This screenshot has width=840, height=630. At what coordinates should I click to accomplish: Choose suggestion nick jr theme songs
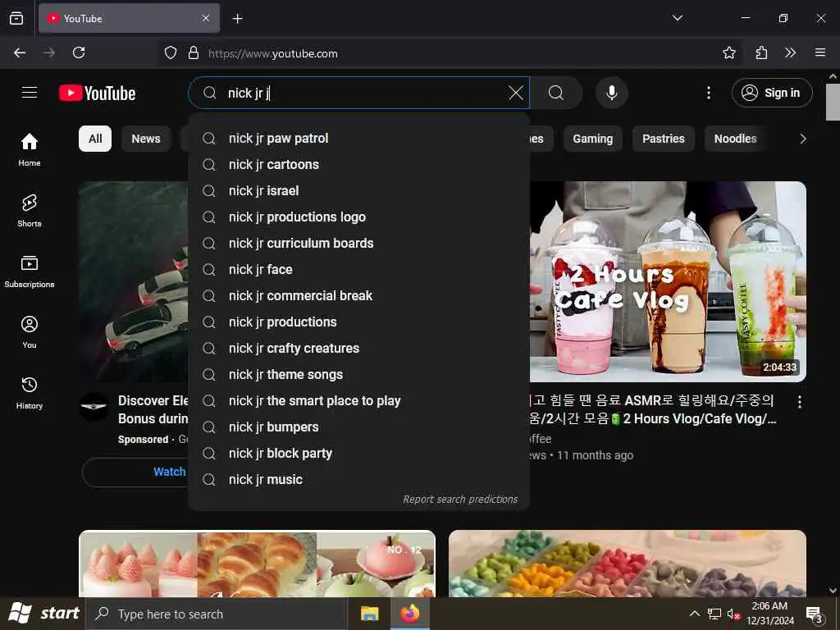(x=359, y=374)
